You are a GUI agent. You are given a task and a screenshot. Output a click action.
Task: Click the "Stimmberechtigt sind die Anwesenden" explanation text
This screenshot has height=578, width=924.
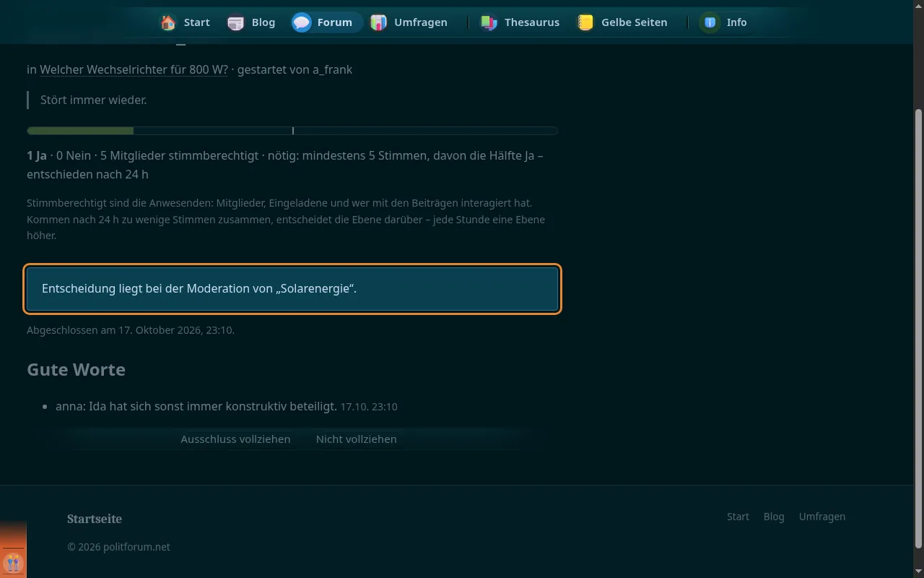[x=286, y=219]
